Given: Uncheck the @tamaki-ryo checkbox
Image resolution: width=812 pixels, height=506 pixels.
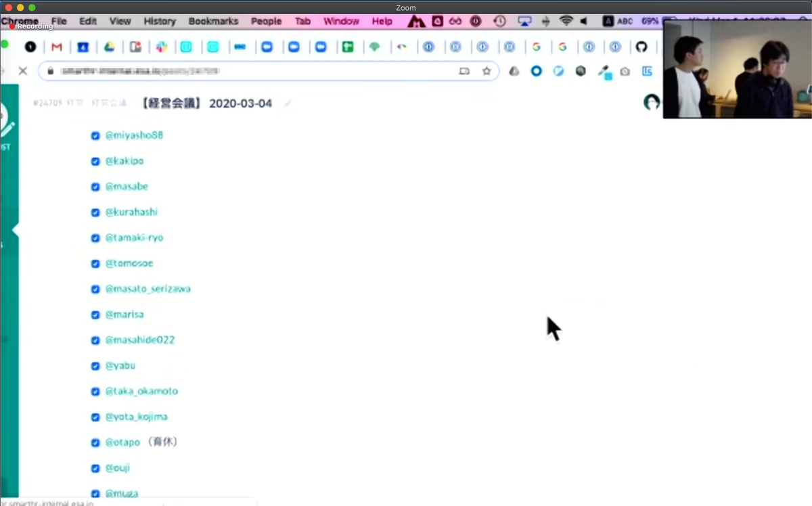Looking at the screenshot, I should click(x=95, y=238).
